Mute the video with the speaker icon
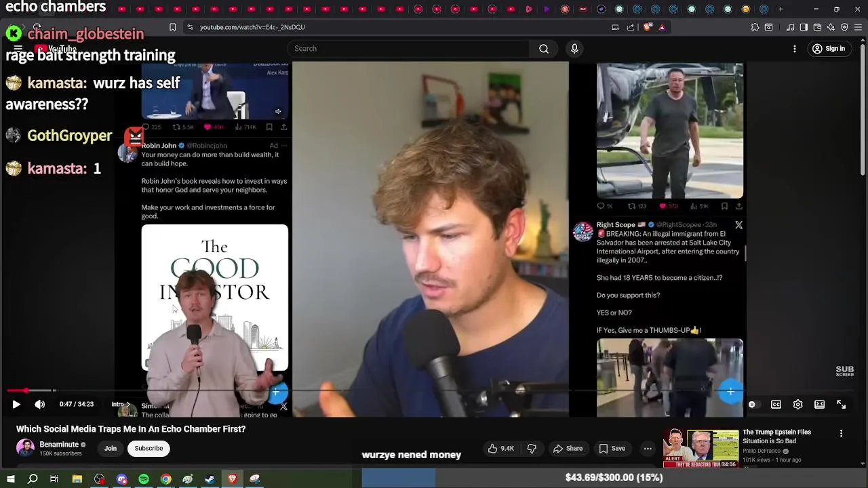The image size is (868, 488). (x=40, y=405)
